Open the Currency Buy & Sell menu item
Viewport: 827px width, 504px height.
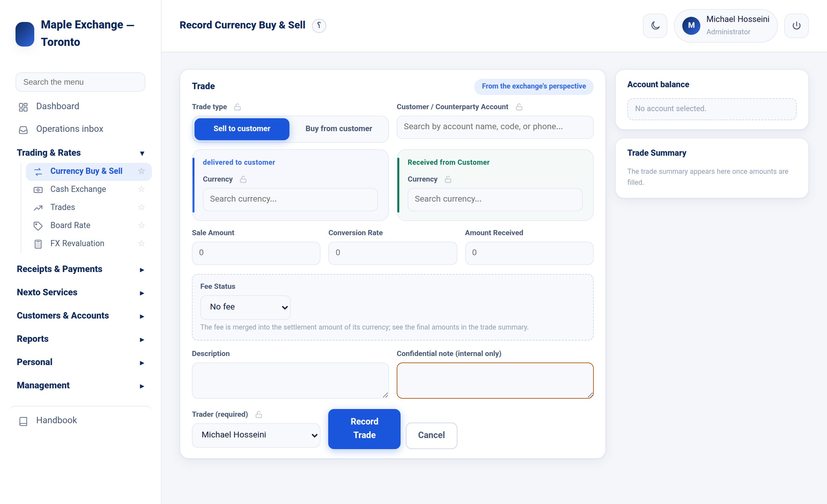click(89, 172)
